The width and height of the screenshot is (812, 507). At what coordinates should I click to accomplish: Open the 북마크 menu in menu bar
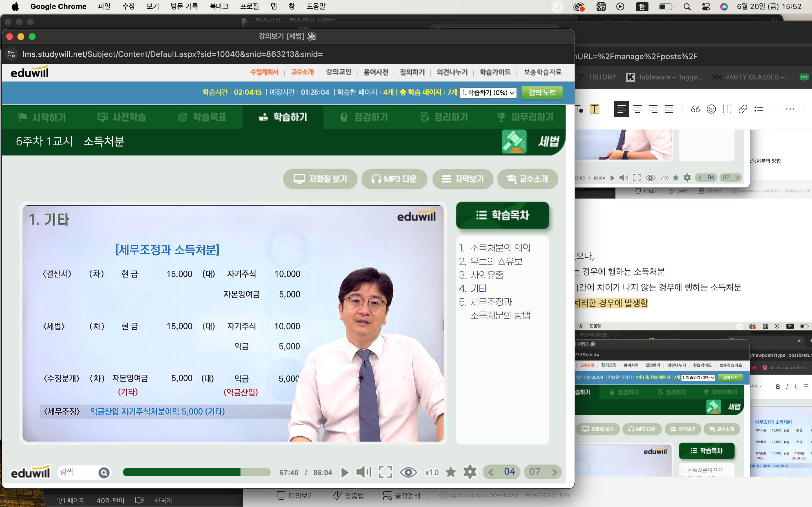(219, 6)
